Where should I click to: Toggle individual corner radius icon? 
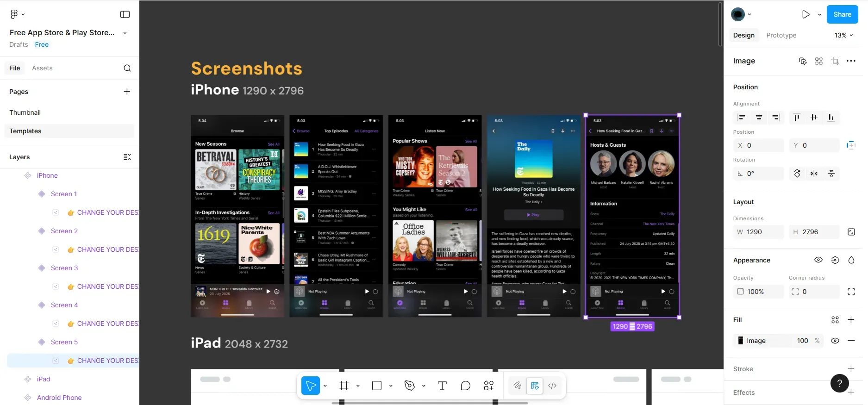[x=851, y=292]
